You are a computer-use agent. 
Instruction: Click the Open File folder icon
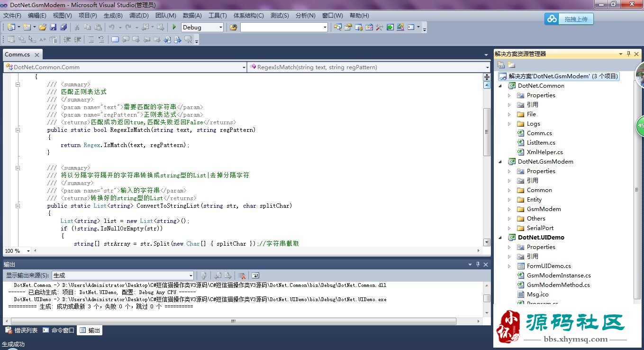(43, 27)
